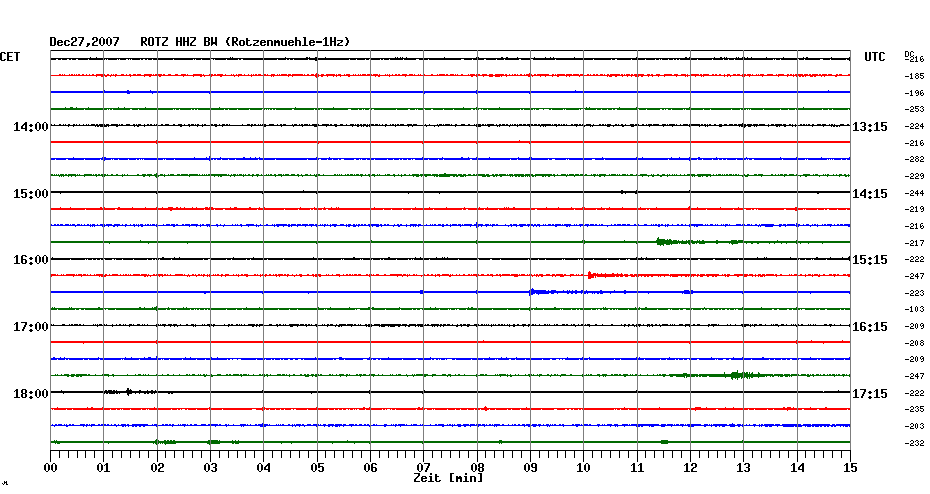Click minute tick label 10 on bottom axis

pos(584,468)
